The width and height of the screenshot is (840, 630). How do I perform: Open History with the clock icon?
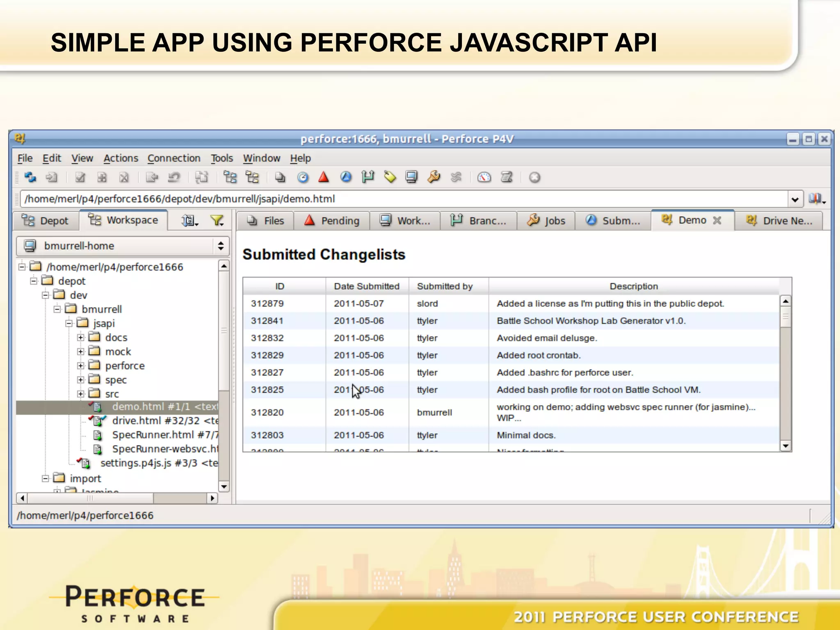(x=303, y=177)
